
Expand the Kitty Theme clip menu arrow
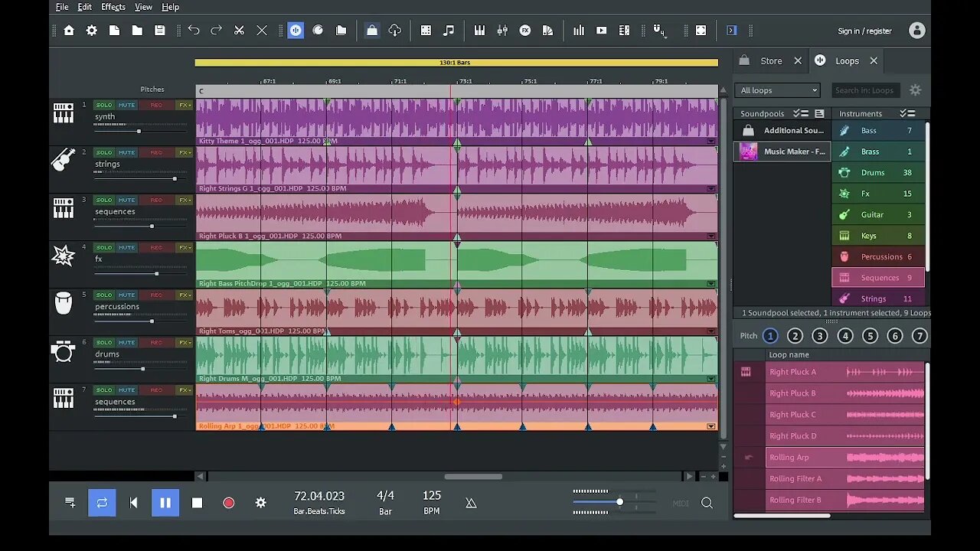(711, 141)
